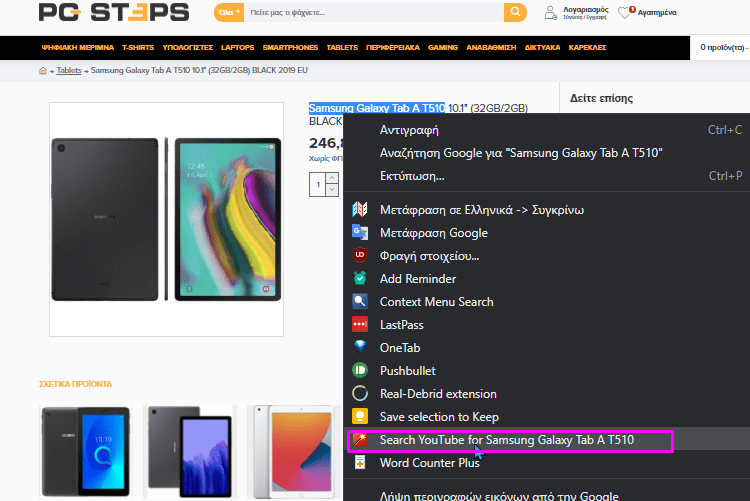This screenshot has height=501, width=750.
Task: Open ΚΑΡΕΚΛΕΣ nav category
Action: click(587, 47)
